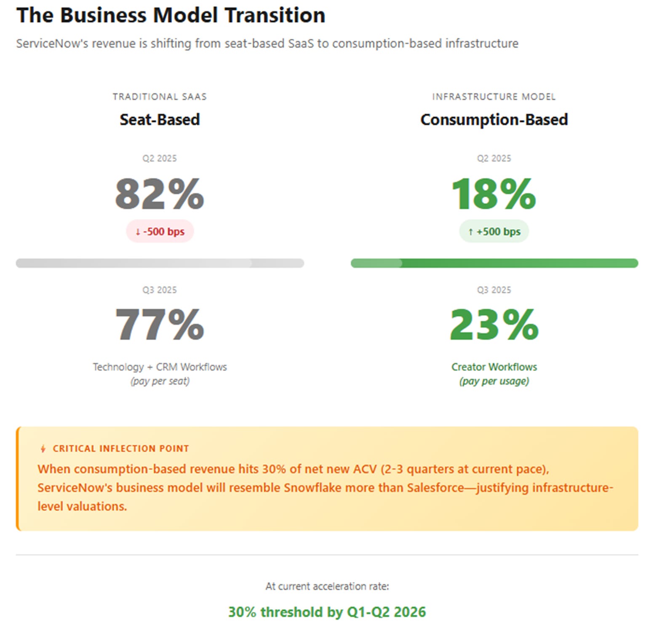Click the Technology + CRM Workflows text
This screenshot has width=657, height=644.
[160, 367]
